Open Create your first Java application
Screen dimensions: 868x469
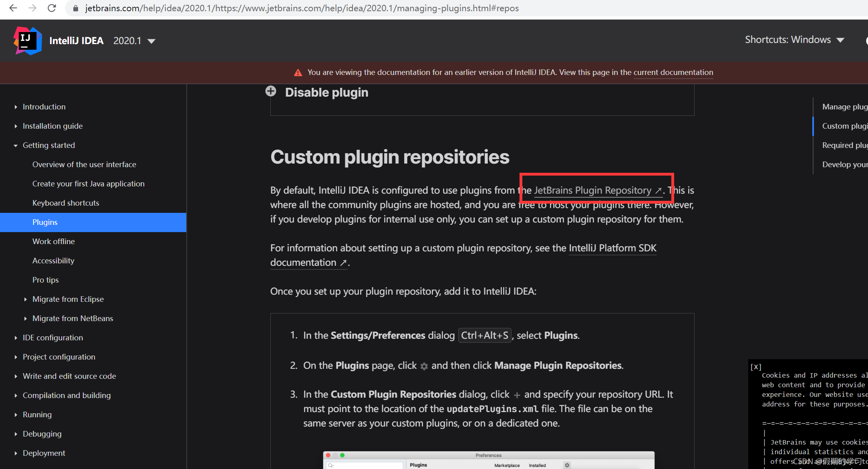[x=88, y=184]
